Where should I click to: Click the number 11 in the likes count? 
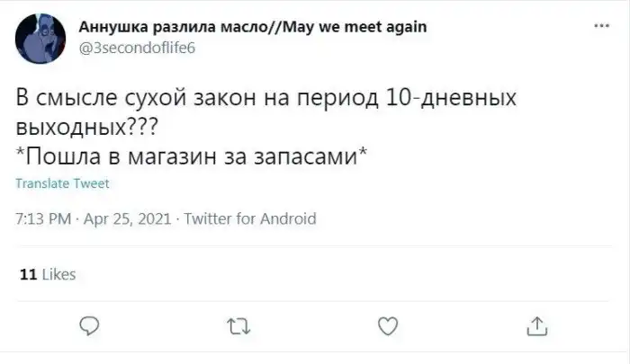click(x=27, y=274)
